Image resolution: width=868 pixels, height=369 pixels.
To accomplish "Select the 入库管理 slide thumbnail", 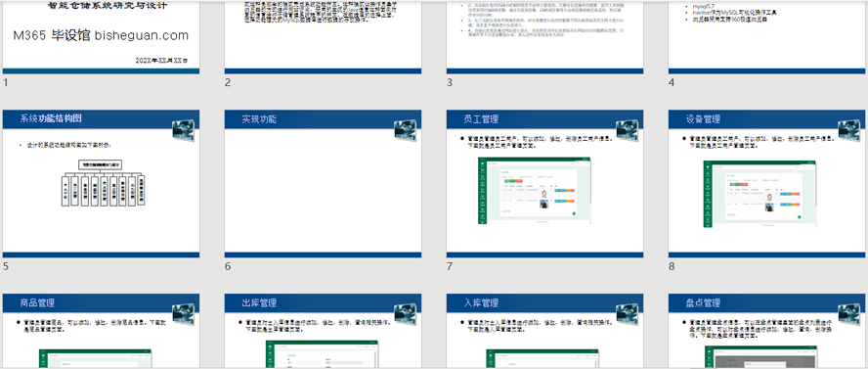I will point(545,332).
